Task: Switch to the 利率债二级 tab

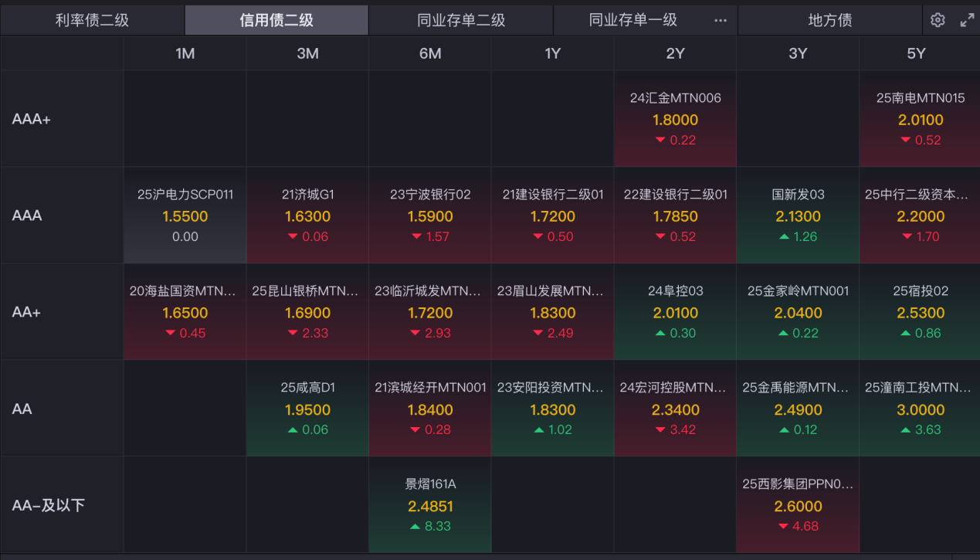Action: point(92,20)
